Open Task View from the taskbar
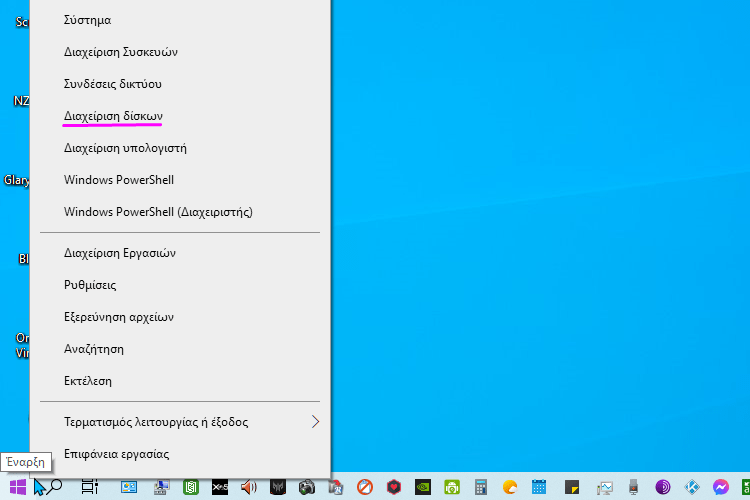Image resolution: width=750 pixels, height=500 pixels. pos(89,487)
